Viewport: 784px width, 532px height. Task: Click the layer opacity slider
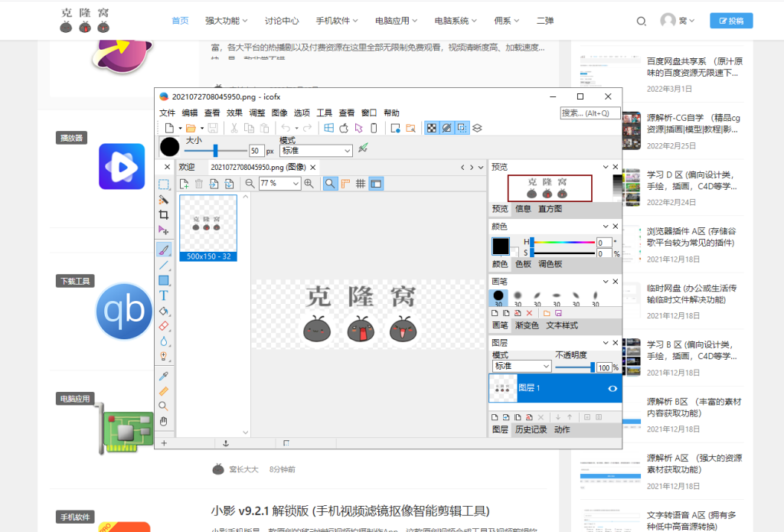click(575, 367)
